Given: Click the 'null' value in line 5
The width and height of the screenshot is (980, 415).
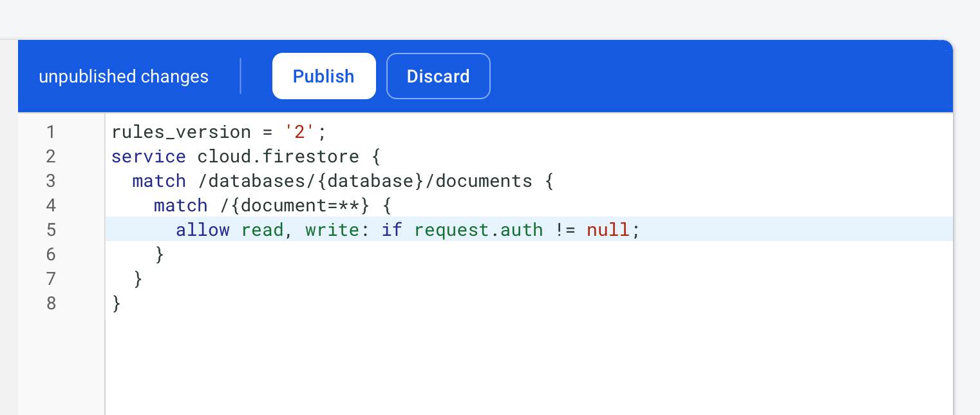Looking at the screenshot, I should pos(607,230).
